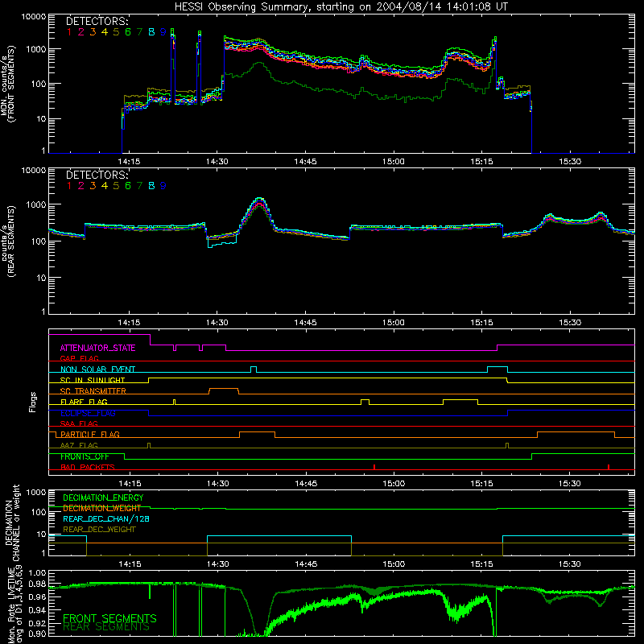
Task: Click the DETECTORS: legend in front segments panel
Action: [x=97, y=22]
